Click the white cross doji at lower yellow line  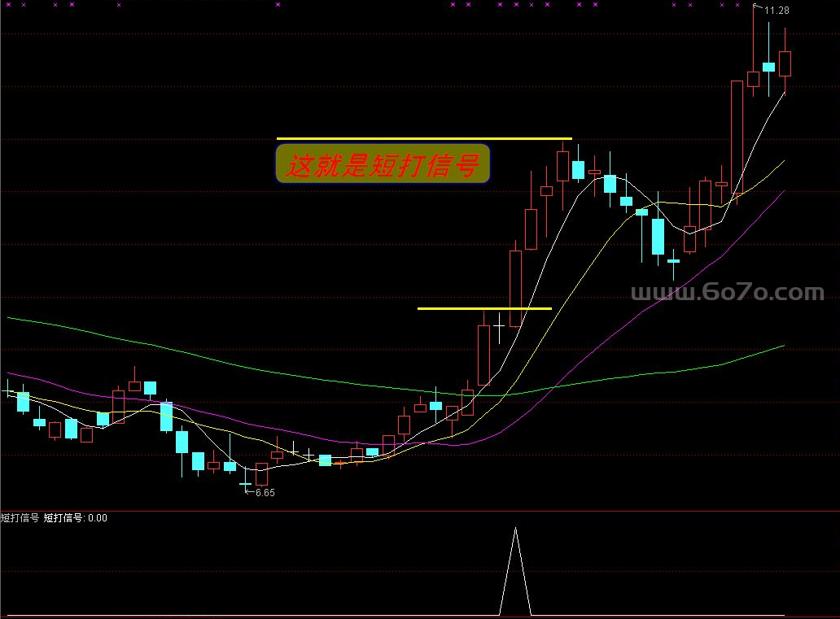point(499,325)
